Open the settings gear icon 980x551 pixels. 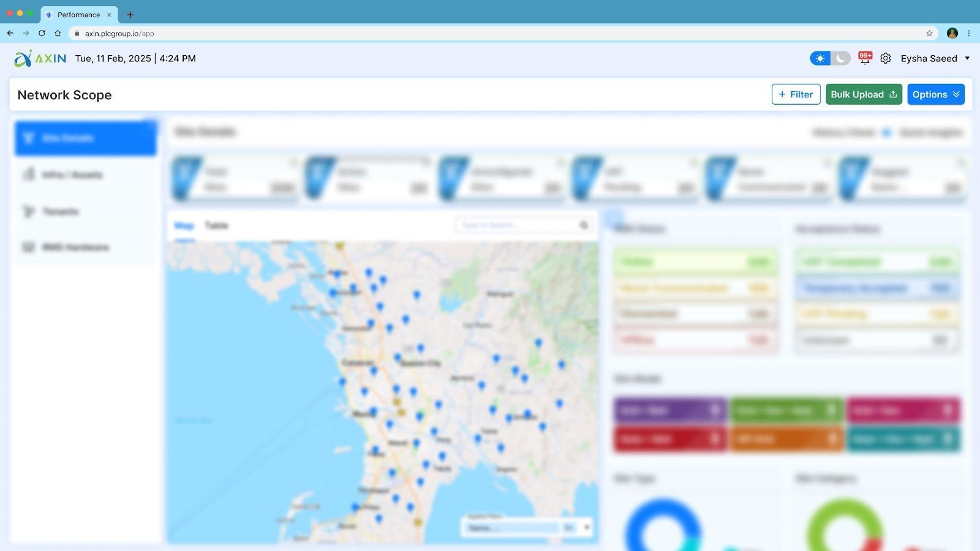tap(886, 58)
